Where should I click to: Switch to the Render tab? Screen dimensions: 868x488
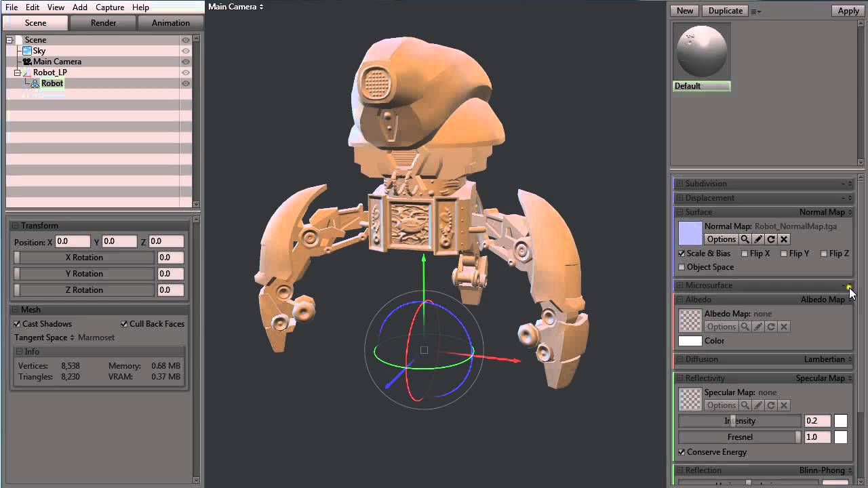[x=104, y=23]
